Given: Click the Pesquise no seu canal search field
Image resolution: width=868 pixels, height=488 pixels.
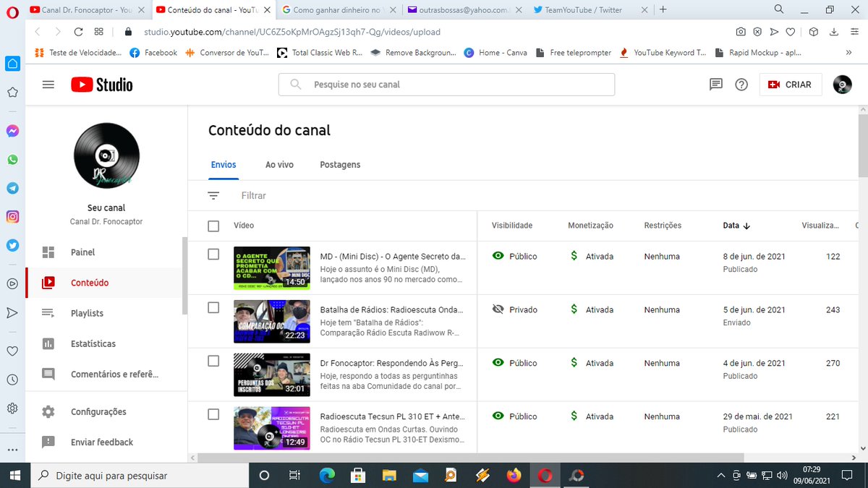Looking at the screenshot, I should pos(446,85).
